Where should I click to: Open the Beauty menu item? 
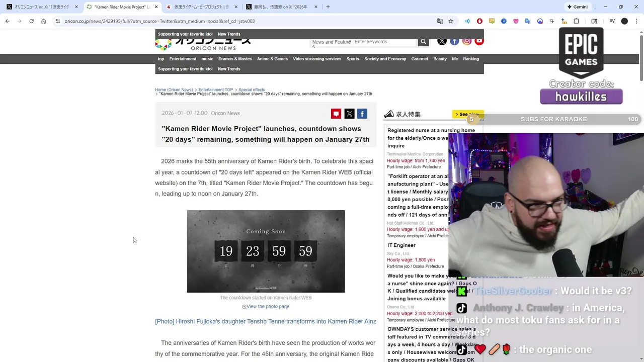(440, 59)
